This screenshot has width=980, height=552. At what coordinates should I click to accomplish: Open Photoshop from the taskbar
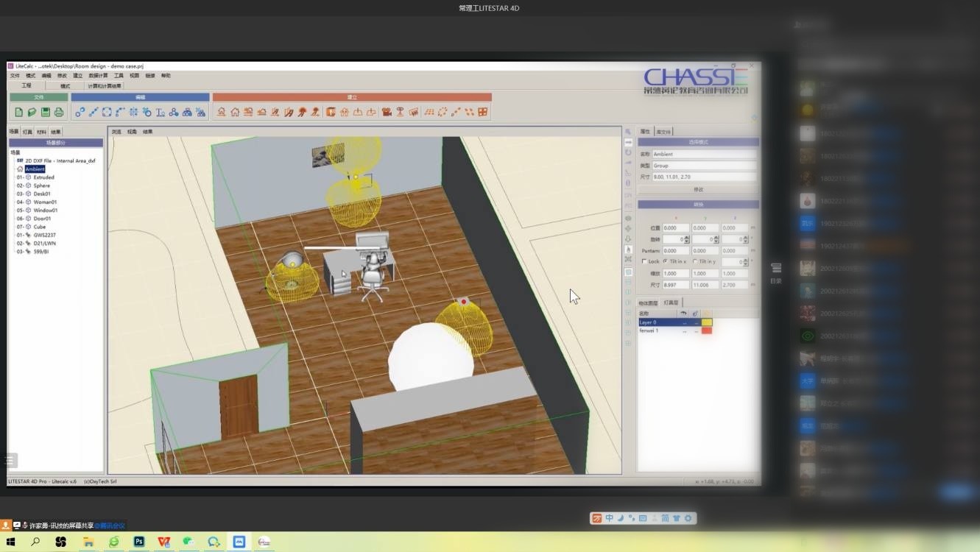point(138,542)
